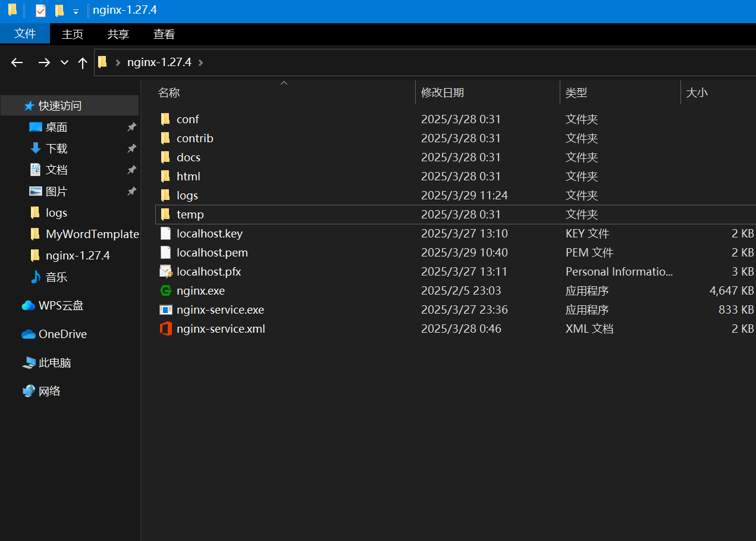Click the 此电脑 computer icon
Screen dimensions: 756x541
[x=29, y=362]
